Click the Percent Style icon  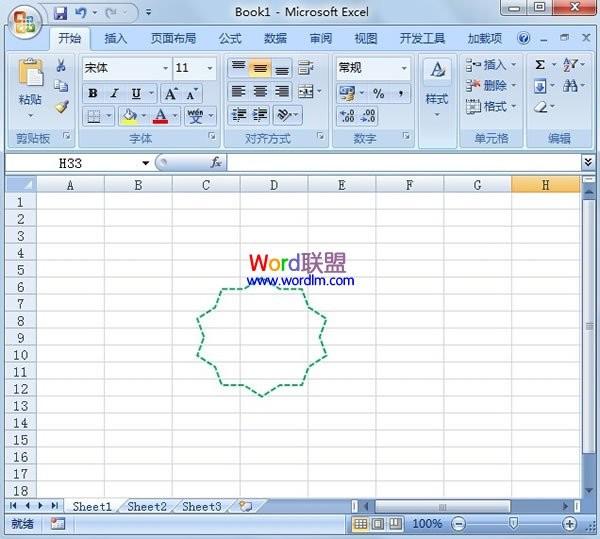pos(379,93)
